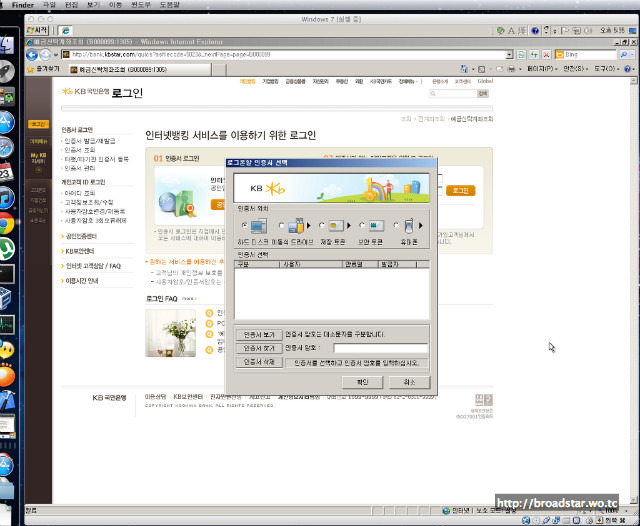Select the 이동식 드라이브 radio button

(x=281, y=225)
